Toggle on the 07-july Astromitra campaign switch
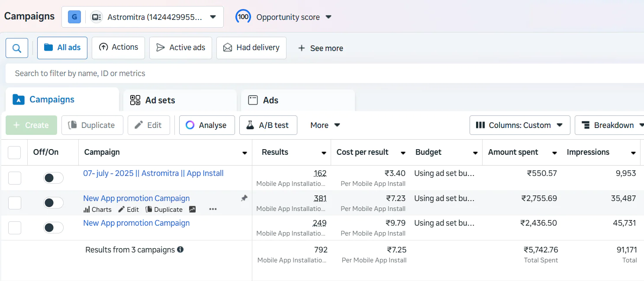Viewport: 644px width, 281px height. [x=53, y=178]
